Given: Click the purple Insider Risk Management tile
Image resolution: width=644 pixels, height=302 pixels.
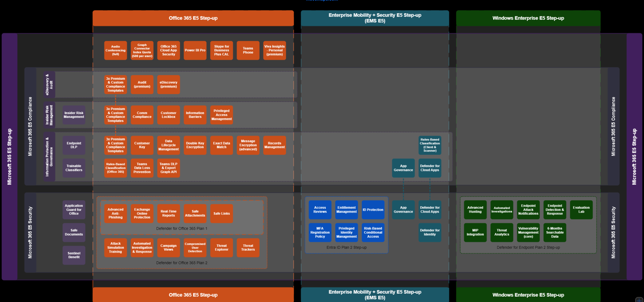Looking at the screenshot, I should (74, 115).
